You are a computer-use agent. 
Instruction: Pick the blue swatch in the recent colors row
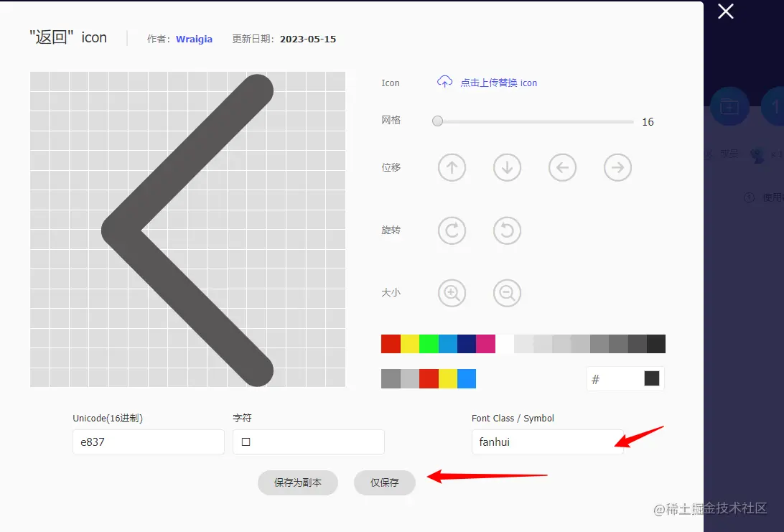pyautogui.click(x=467, y=379)
